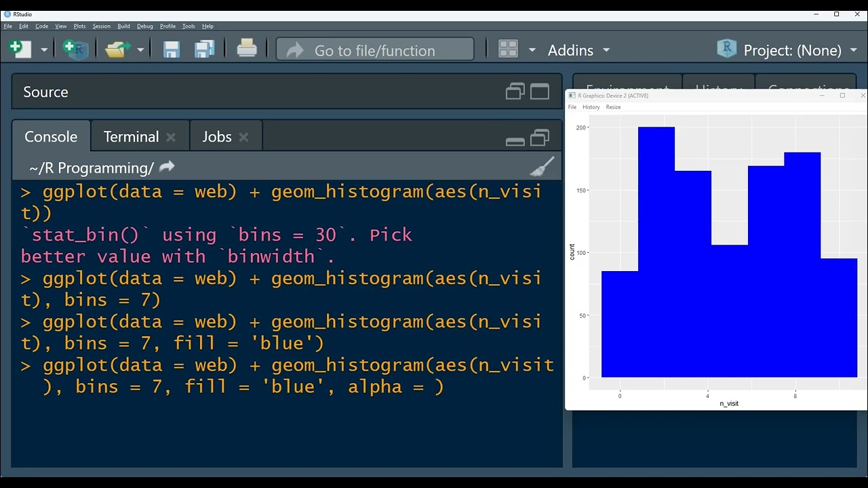Open Resize menu in R Graphics window
Screen dimensions: 868x488
click(x=613, y=107)
